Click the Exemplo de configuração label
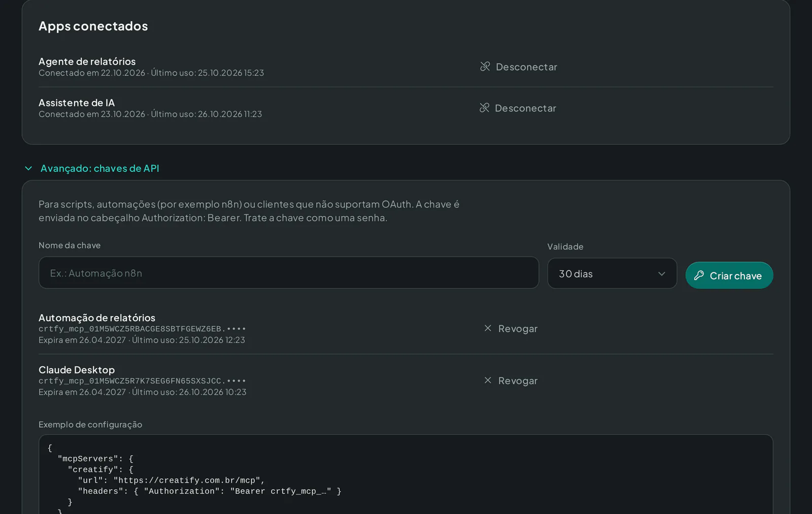Image resolution: width=812 pixels, height=514 pixels. tap(90, 424)
